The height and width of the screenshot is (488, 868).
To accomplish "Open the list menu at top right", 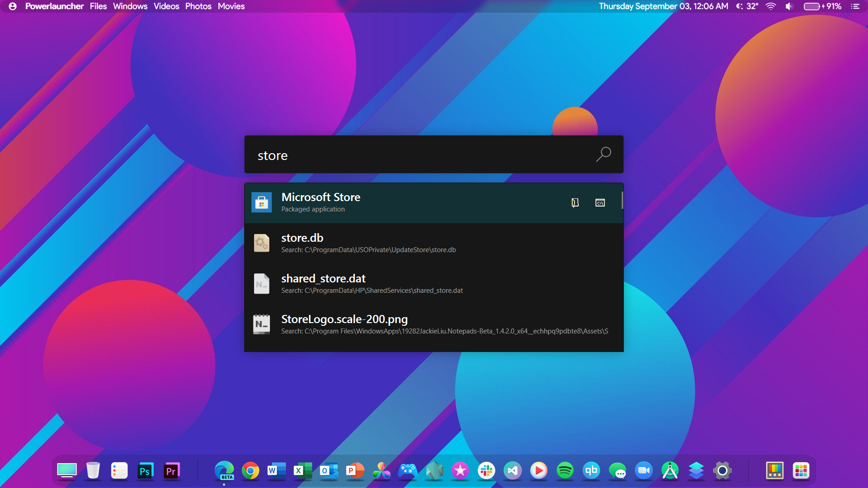I will [857, 6].
